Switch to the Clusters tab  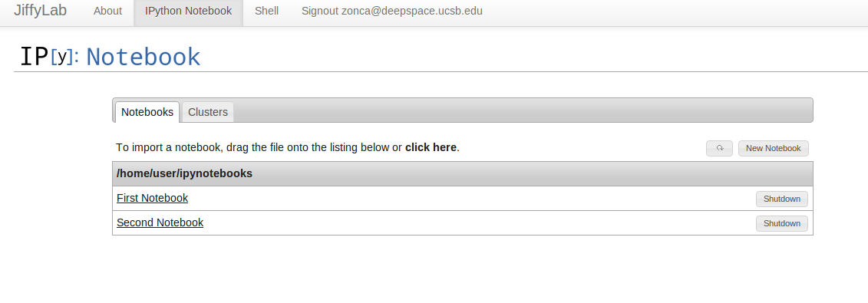207,112
